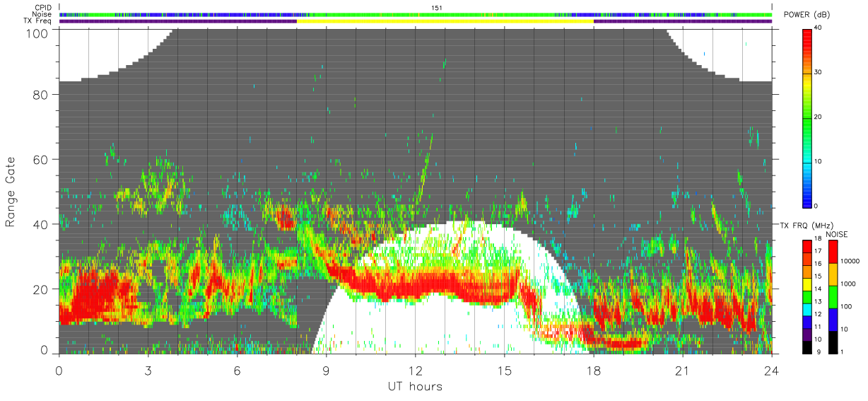Viewport: 868px width, 401px height.
Task: Click the green block of the NOISE legend
Action: point(833,296)
